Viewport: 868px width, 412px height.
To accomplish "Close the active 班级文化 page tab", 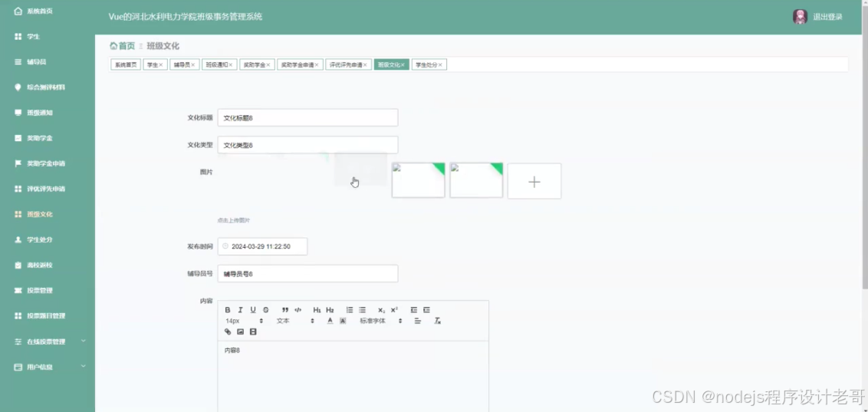I will pyautogui.click(x=403, y=65).
